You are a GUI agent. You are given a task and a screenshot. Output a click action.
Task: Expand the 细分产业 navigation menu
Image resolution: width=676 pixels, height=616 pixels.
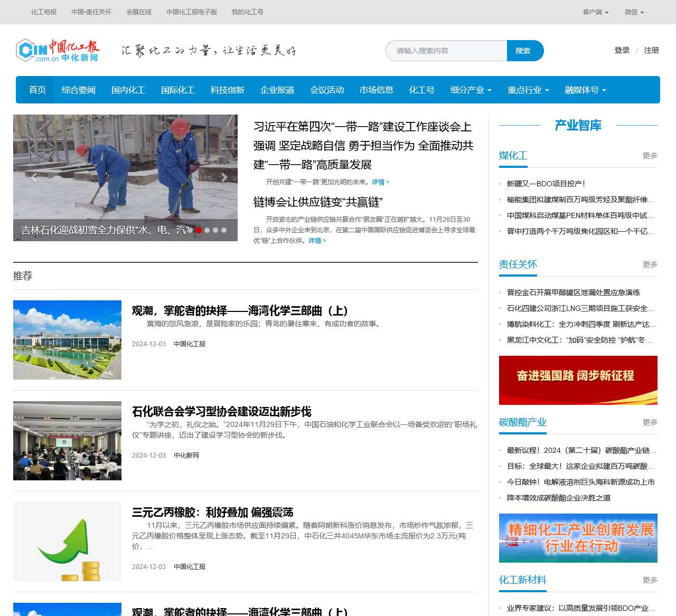tap(471, 90)
